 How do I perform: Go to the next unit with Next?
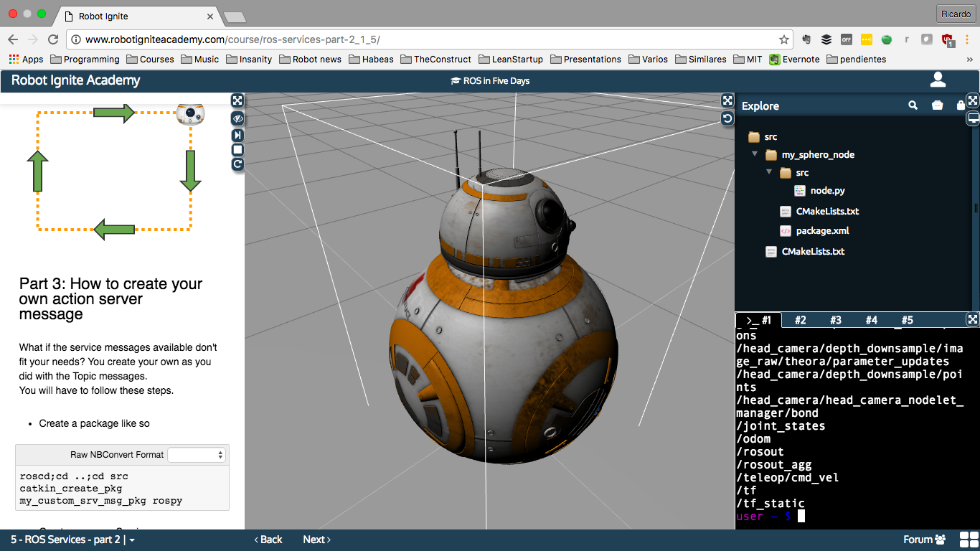[x=316, y=540]
